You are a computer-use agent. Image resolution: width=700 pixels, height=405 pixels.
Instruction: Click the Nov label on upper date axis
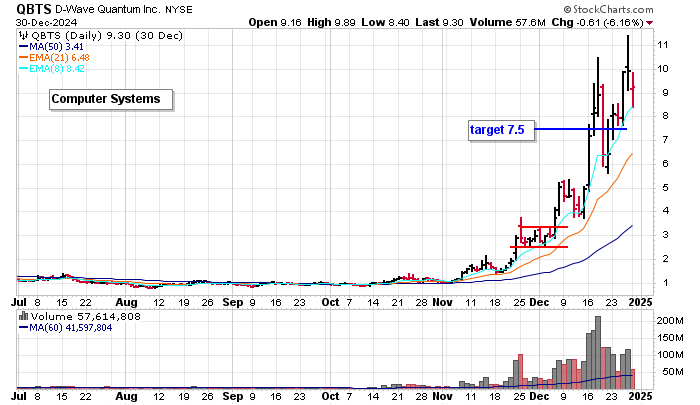tap(442, 302)
